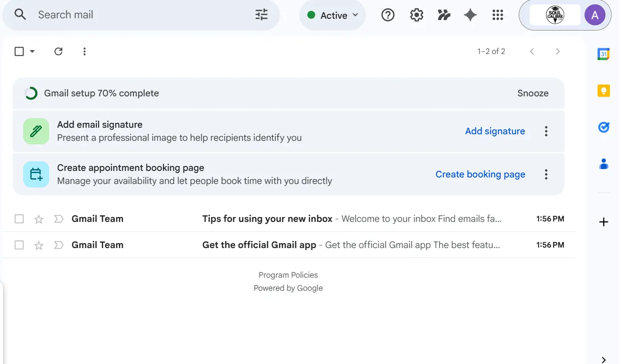Open the Active status dropdown
Viewport: 619px width, 364px height.
click(x=333, y=15)
